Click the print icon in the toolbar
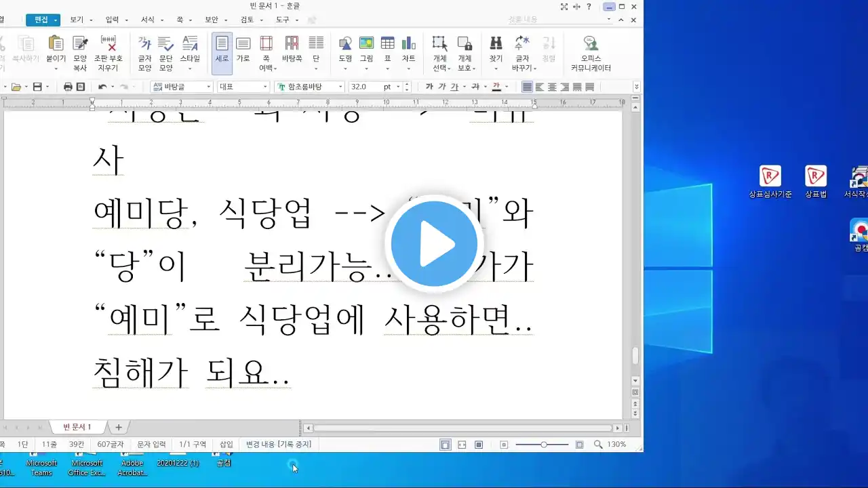 click(68, 87)
